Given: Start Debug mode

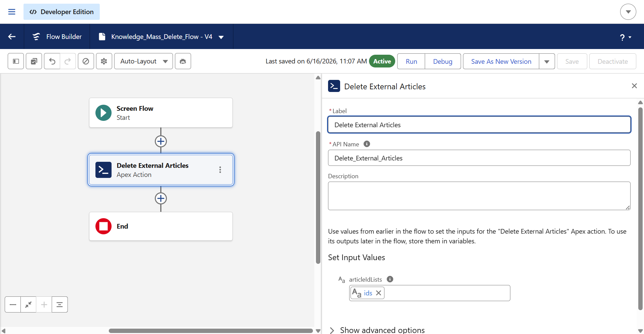Looking at the screenshot, I should pos(443,61).
